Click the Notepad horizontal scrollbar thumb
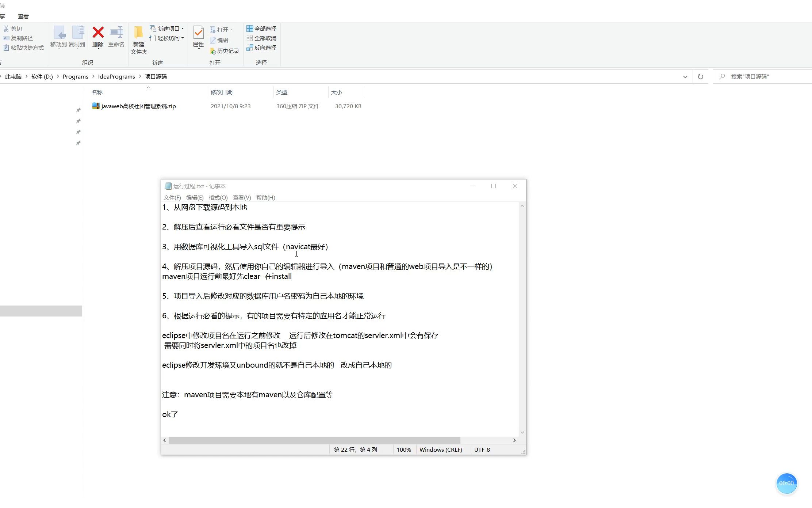The image size is (812, 508). [314, 440]
